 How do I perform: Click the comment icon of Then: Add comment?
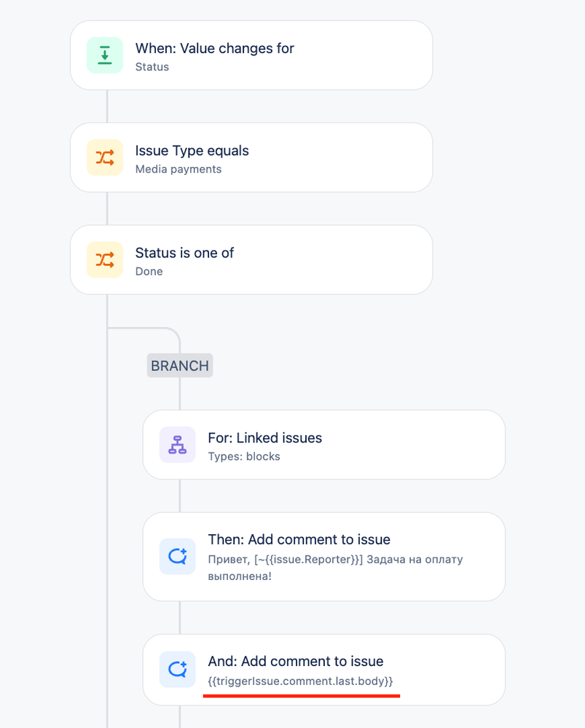coord(177,556)
